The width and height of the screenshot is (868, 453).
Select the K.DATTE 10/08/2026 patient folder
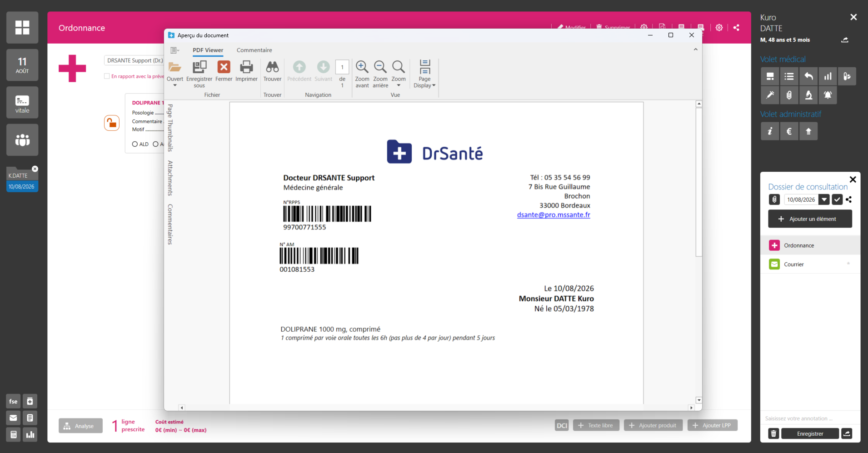22,181
